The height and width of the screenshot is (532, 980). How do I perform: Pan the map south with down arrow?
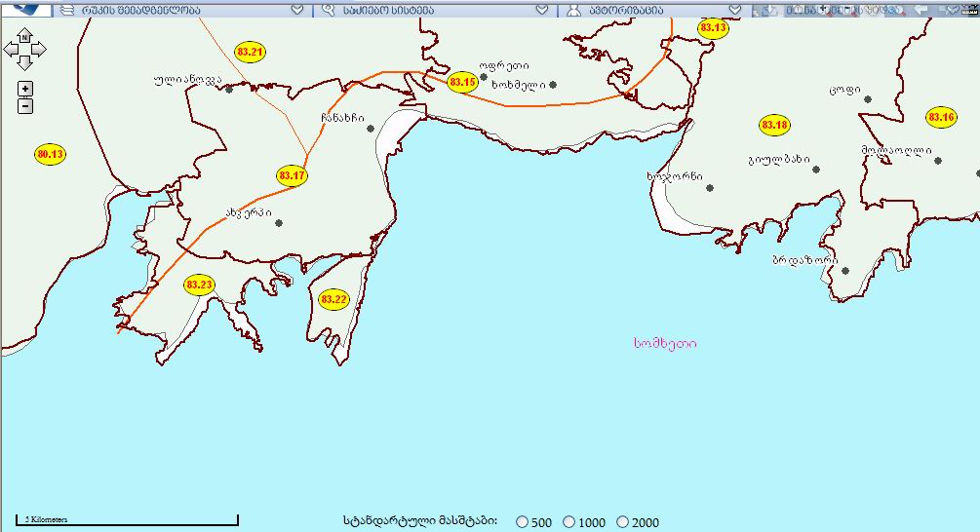[x=24, y=62]
